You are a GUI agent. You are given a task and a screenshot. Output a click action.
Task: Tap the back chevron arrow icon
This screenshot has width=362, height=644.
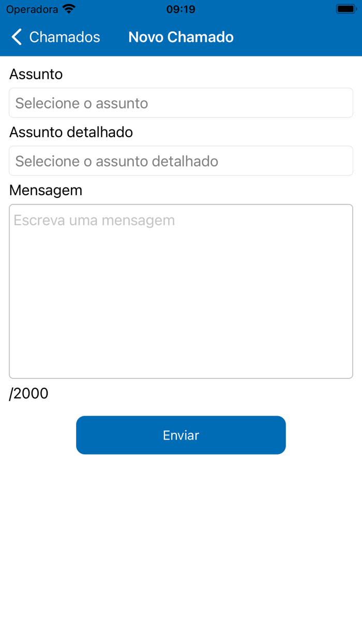(x=16, y=37)
